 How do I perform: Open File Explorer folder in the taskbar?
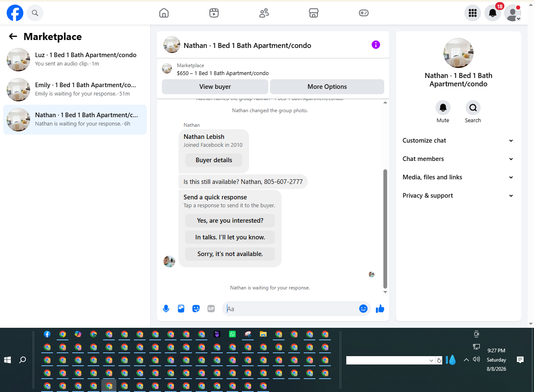coord(263,334)
